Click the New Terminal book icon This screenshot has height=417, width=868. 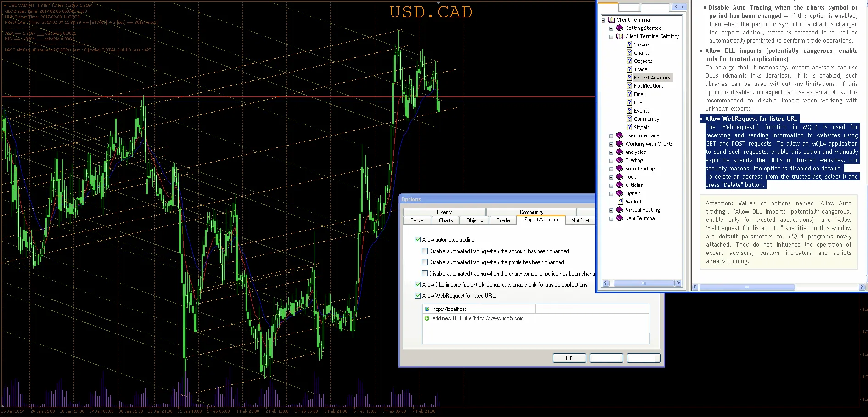click(620, 218)
